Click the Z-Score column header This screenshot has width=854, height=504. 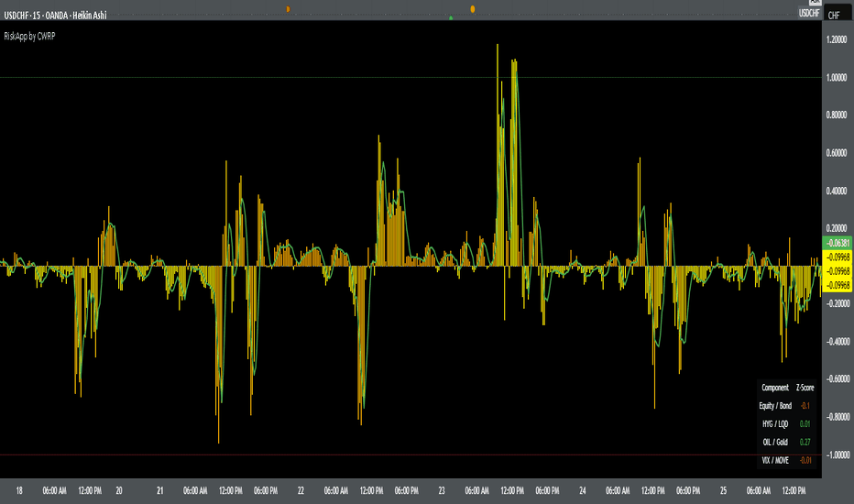click(805, 388)
